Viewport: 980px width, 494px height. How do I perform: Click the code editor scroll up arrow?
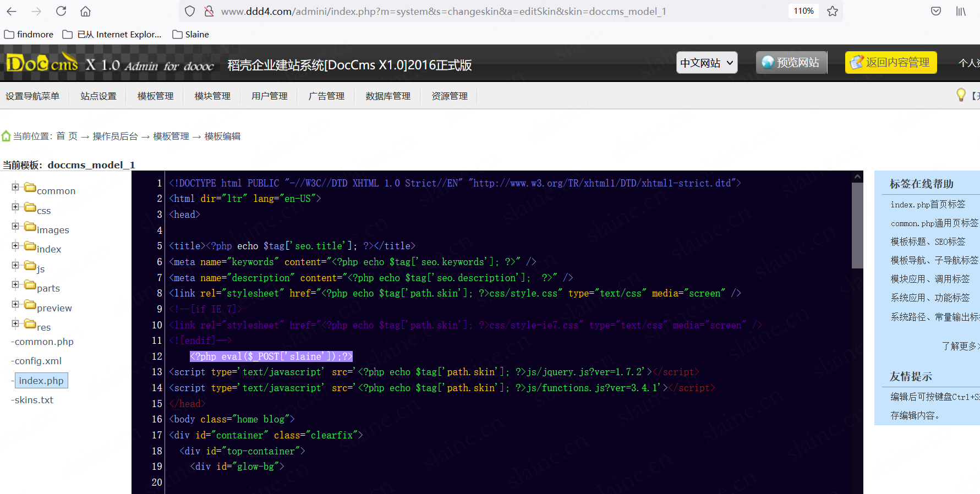tap(857, 177)
